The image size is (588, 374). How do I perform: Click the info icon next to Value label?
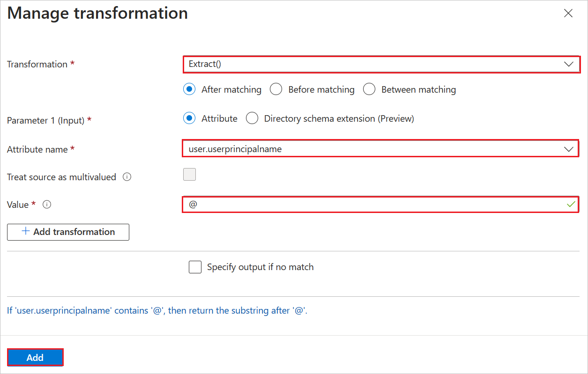[x=46, y=204]
